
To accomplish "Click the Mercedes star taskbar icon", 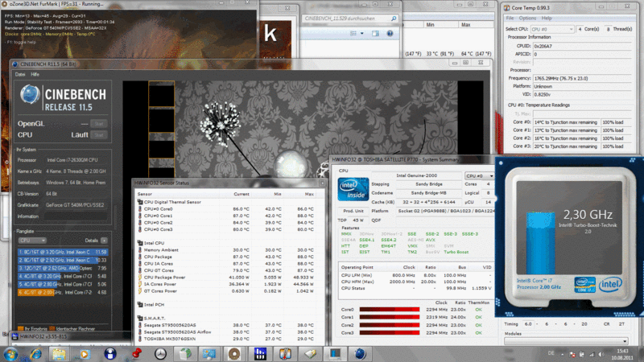I will point(160,354).
